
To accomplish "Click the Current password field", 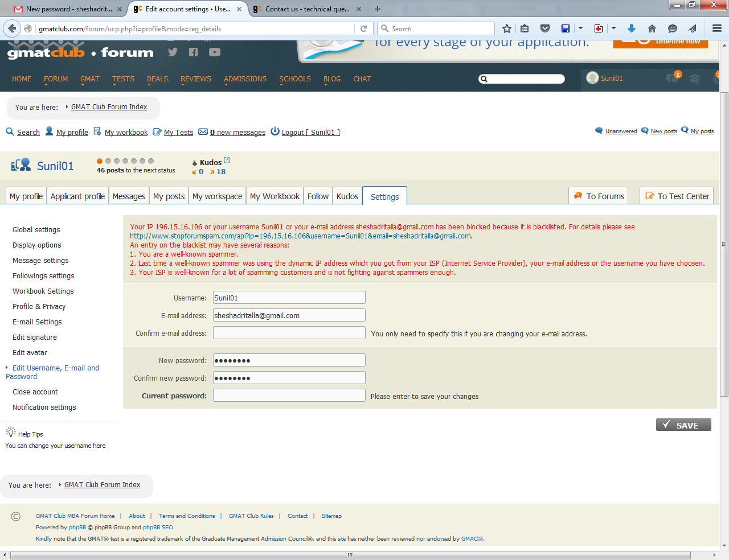I will (289, 396).
